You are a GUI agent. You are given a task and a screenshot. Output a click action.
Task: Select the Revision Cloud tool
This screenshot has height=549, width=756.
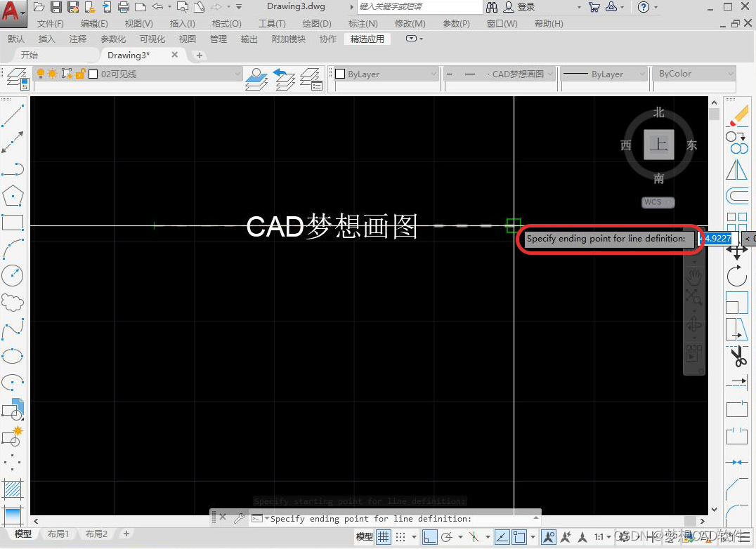click(x=13, y=303)
